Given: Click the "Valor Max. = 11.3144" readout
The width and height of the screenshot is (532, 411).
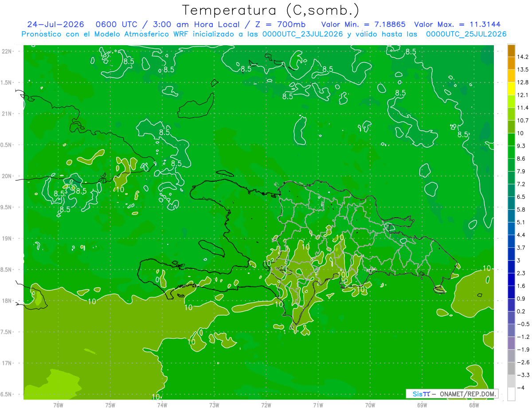Looking at the screenshot, I should coord(458,25).
